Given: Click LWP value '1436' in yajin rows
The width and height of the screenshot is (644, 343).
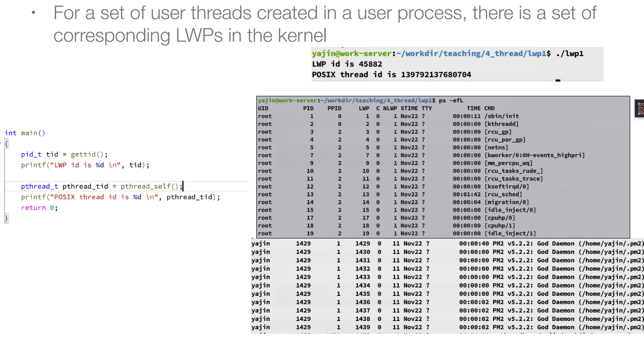Looking at the screenshot, I should (x=363, y=302).
